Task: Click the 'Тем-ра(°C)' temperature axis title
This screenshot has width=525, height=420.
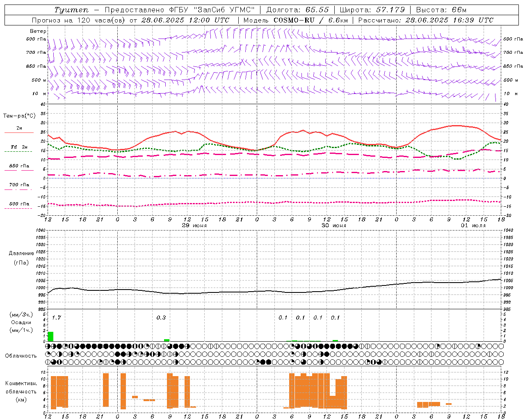Action: (x=19, y=116)
